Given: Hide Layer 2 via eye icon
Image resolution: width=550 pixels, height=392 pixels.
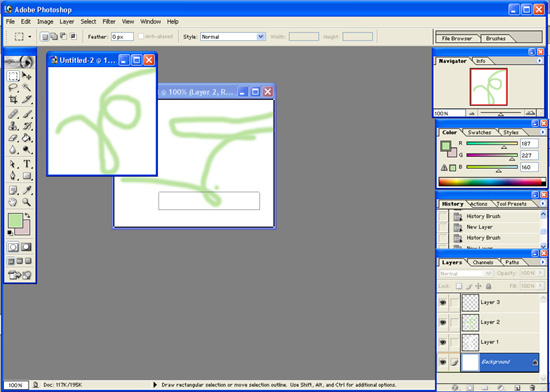Looking at the screenshot, I should 443,322.
